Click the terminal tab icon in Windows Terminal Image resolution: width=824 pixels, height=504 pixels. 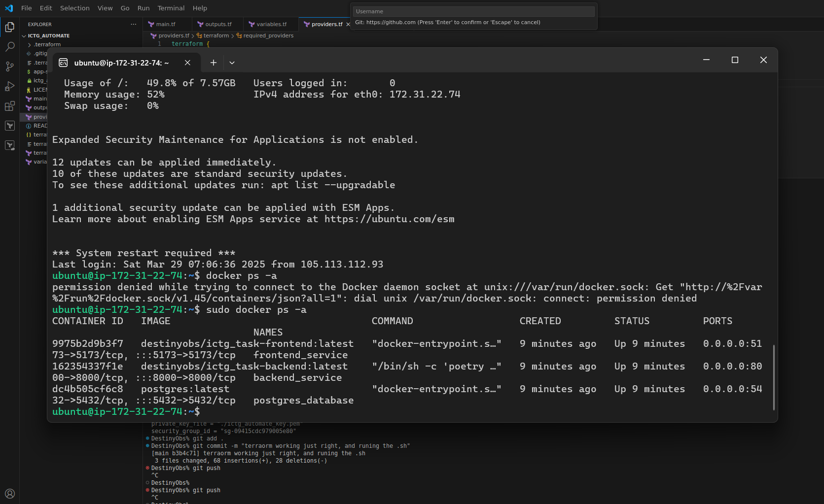pyautogui.click(x=63, y=63)
